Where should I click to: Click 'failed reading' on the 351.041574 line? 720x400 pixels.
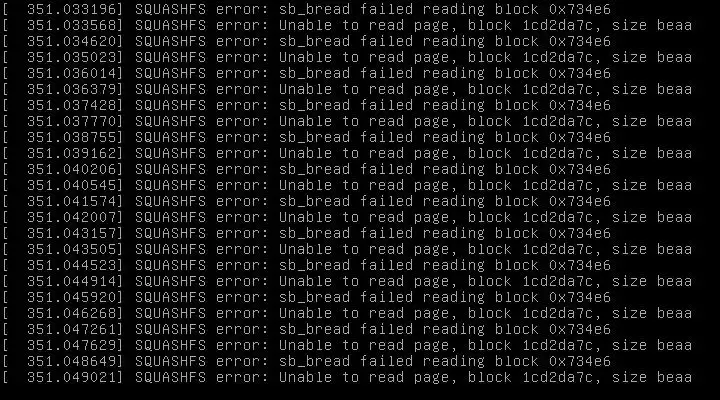422,202
